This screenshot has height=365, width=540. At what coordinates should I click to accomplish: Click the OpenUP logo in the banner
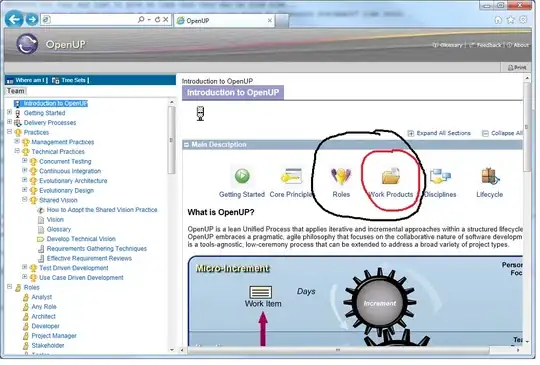(x=27, y=44)
